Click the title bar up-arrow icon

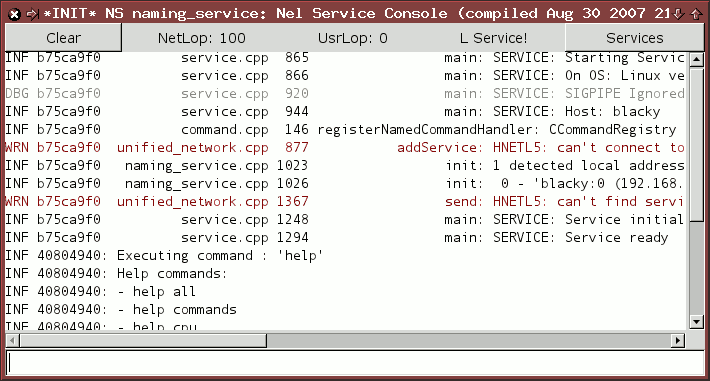coord(696,14)
